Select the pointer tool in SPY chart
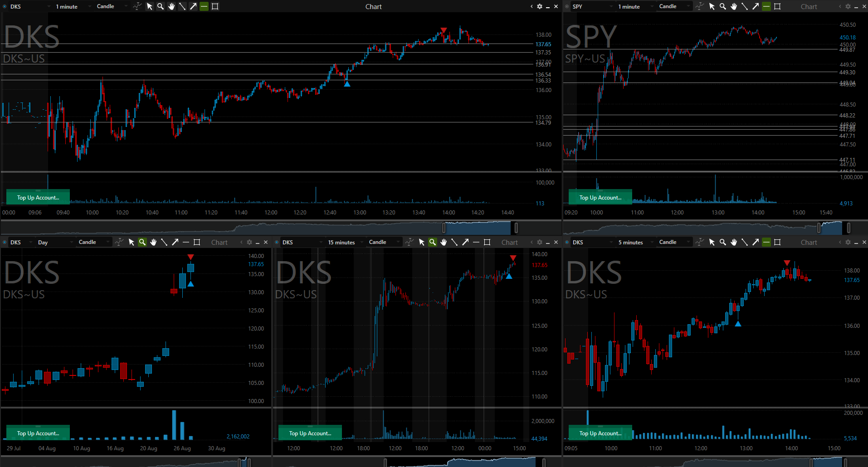Image resolution: width=868 pixels, height=467 pixels. 712,6
